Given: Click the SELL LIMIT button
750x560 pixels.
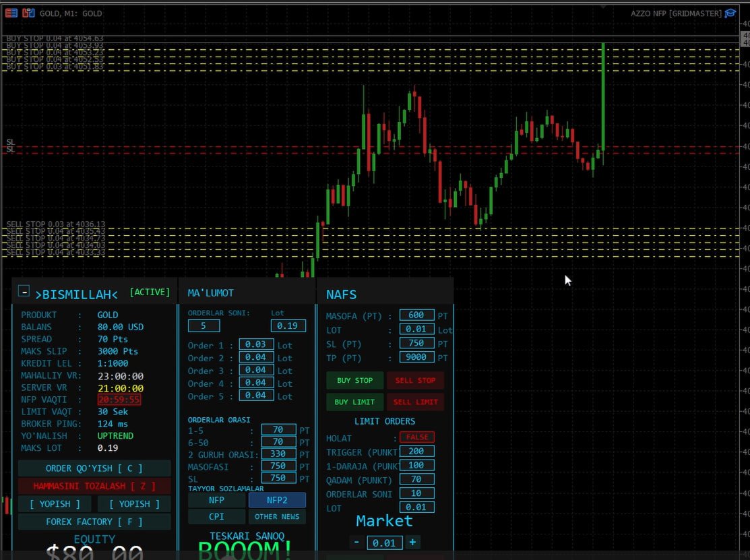Looking at the screenshot, I should (x=415, y=402).
